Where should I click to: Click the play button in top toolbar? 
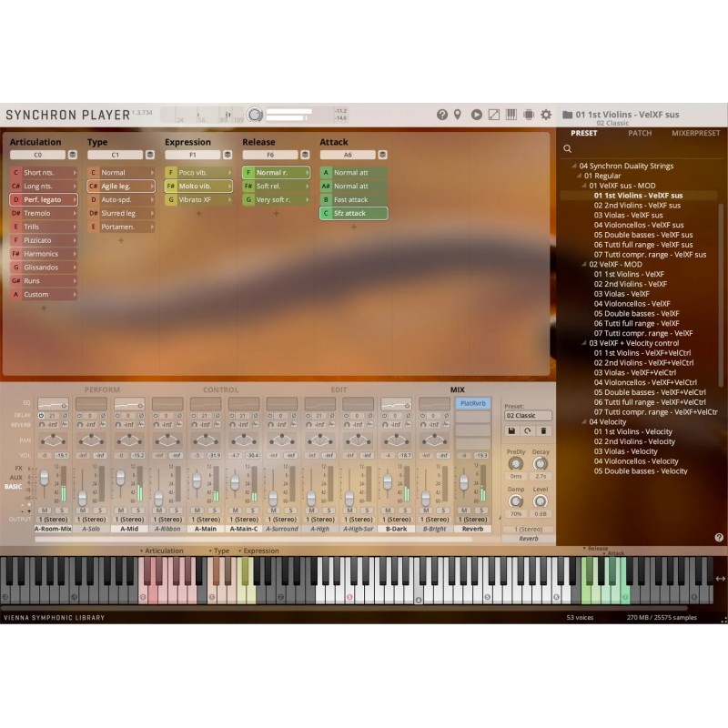point(476,115)
